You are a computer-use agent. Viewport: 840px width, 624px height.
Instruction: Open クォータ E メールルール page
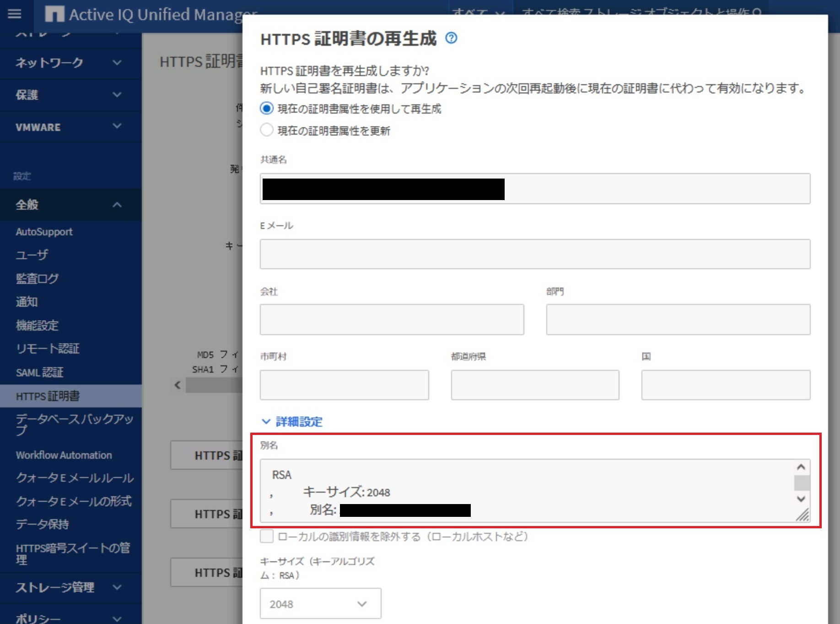tap(75, 478)
